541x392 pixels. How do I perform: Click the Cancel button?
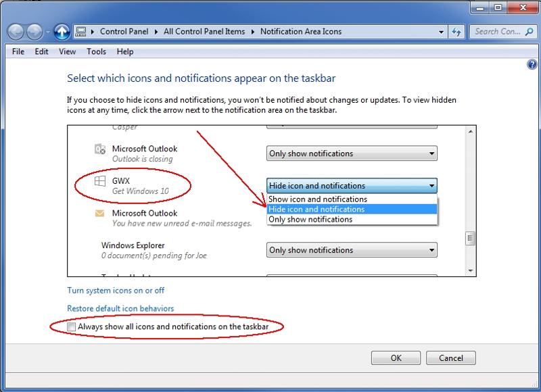(451, 358)
